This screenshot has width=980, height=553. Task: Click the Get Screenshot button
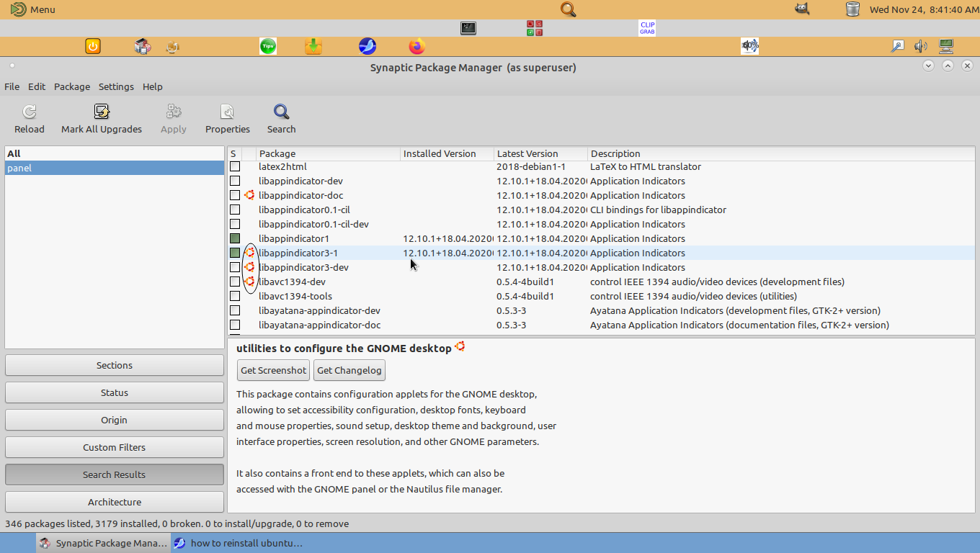(x=273, y=370)
